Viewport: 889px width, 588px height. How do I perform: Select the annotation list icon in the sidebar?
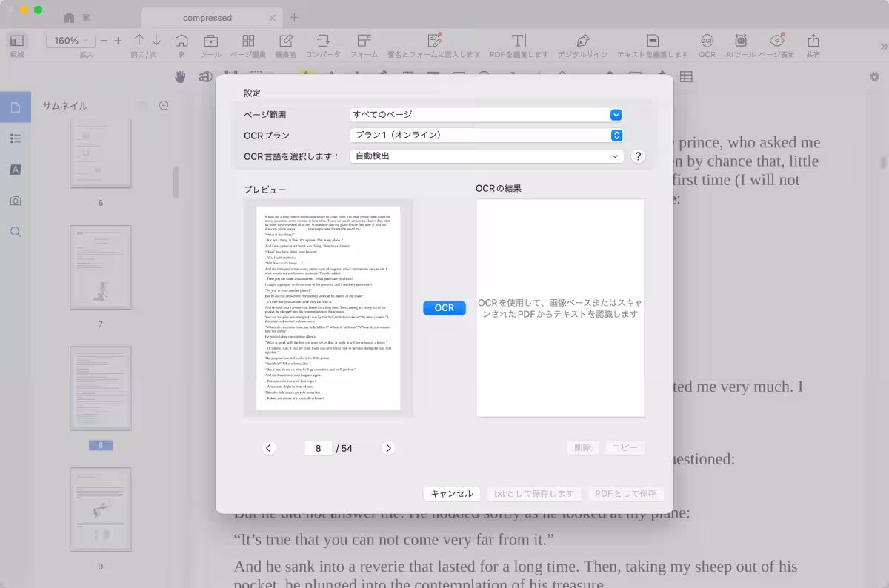16,138
